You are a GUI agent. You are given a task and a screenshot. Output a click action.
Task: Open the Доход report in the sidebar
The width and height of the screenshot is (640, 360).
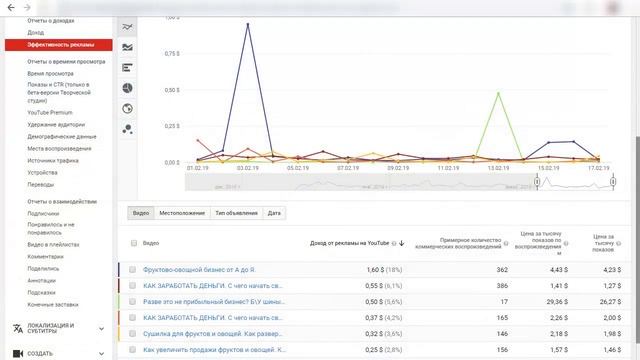click(36, 33)
